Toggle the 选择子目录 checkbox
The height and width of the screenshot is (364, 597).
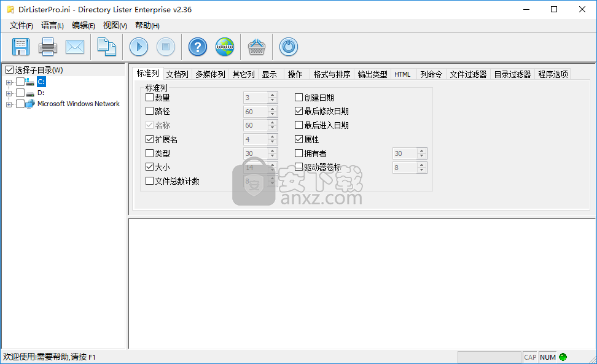click(x=9, y=70)
